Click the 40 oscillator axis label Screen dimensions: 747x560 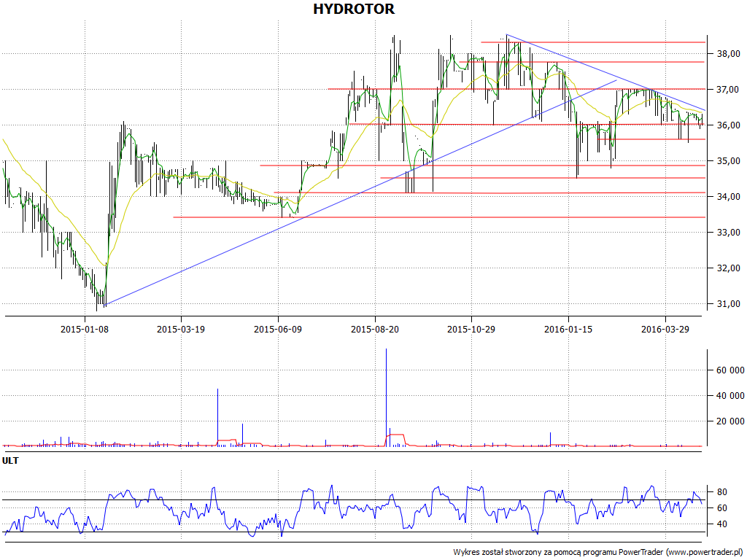coord(721,524)
